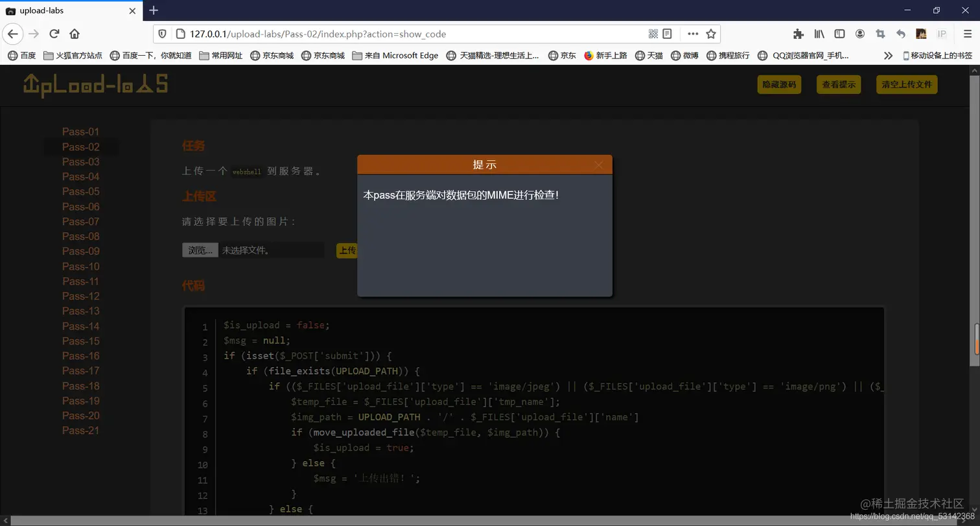The height and width of the screenshot is (526, 980).
Task: Reload the current page
Action: 54,34
